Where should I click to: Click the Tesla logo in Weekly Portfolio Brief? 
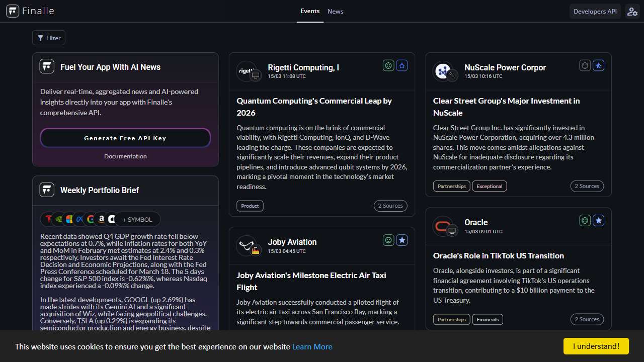[48, 219]
